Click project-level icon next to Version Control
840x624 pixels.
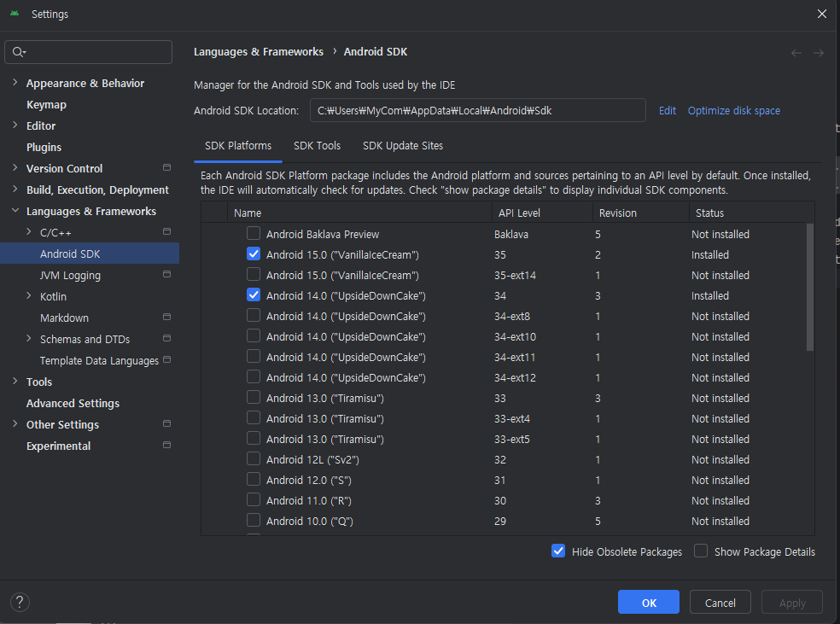pos(166,167)
